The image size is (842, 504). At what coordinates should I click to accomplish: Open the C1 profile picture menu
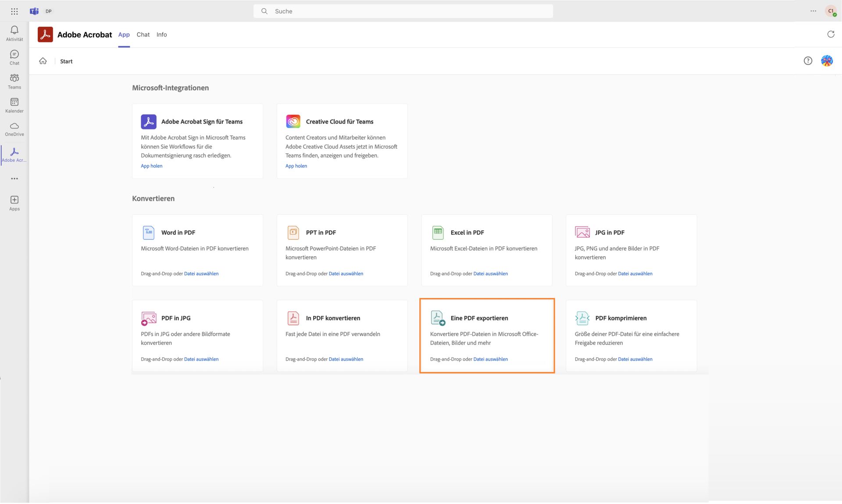tap(831, 11)
